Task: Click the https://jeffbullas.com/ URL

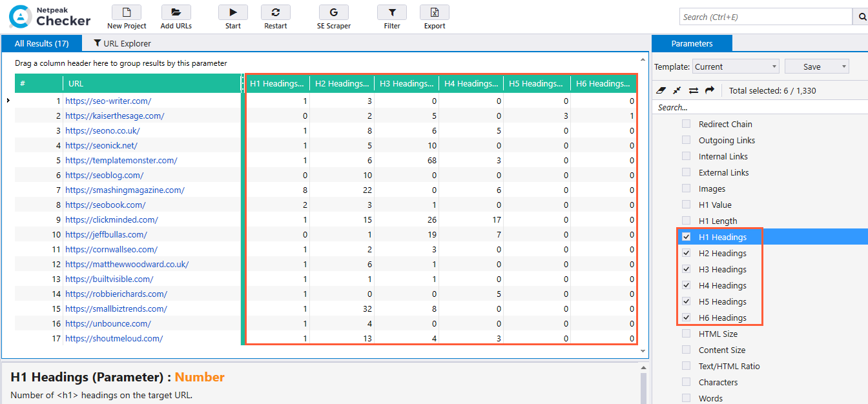Action: [x=106, y=234]
